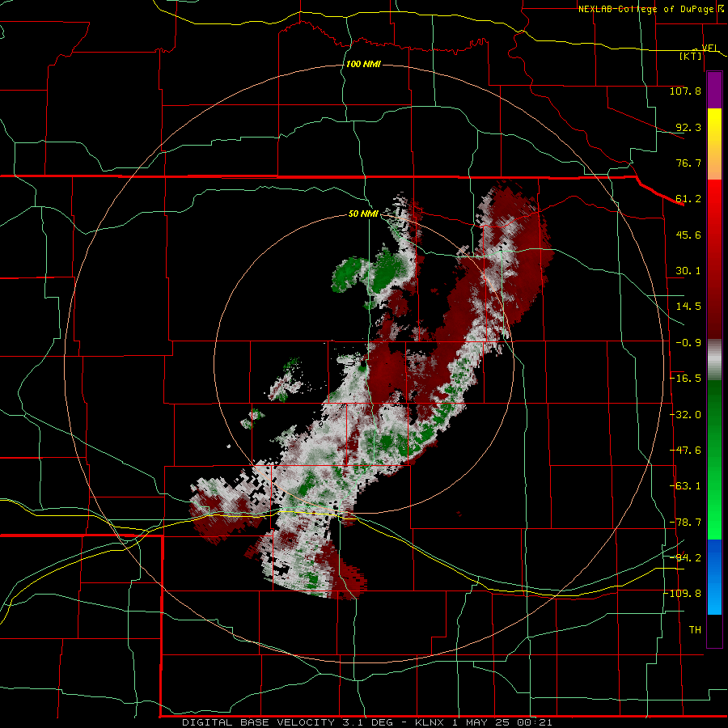Click the VEL scale title
The image size is (728, 728).
tap(709, 48)
